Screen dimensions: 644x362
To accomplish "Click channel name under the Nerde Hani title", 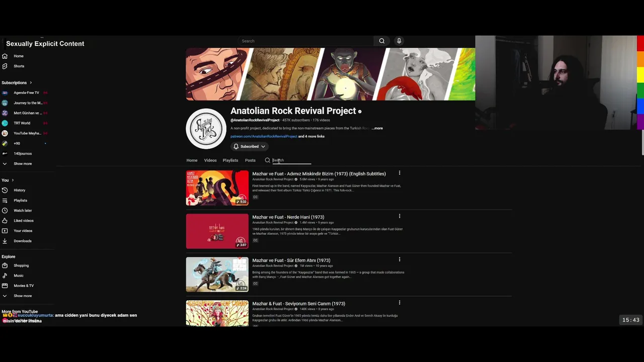I will point(273,223).
